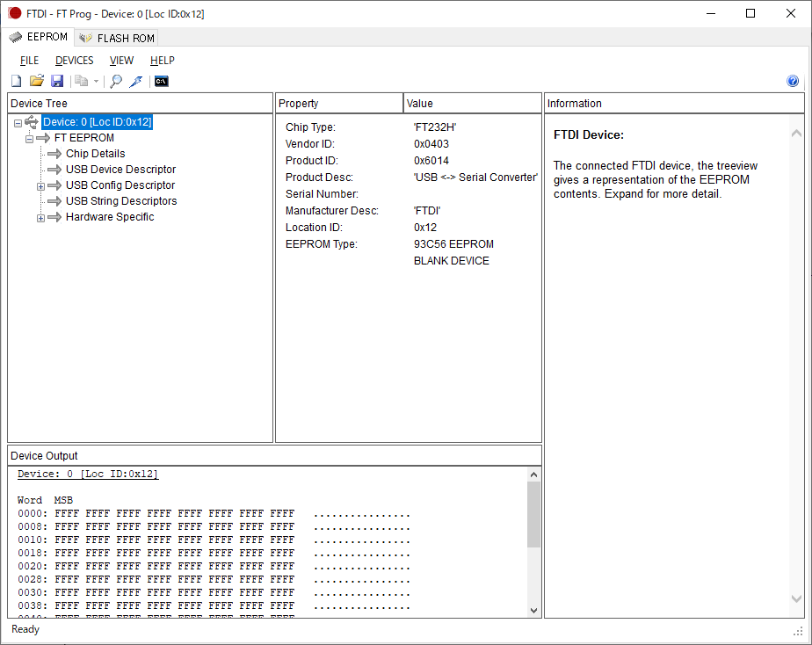Open the command line console icon
The height and width of the screenshot is (645, 812).
pos(161,82)
